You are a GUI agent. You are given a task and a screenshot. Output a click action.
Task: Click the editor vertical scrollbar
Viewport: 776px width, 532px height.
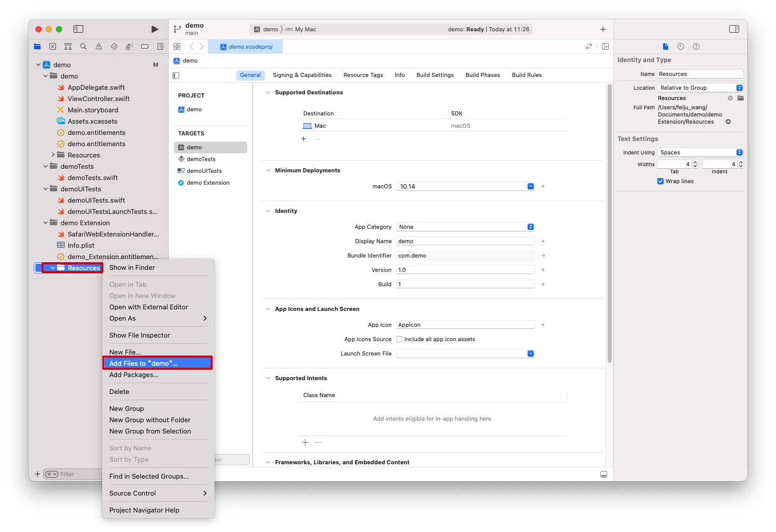coord(610,223)
